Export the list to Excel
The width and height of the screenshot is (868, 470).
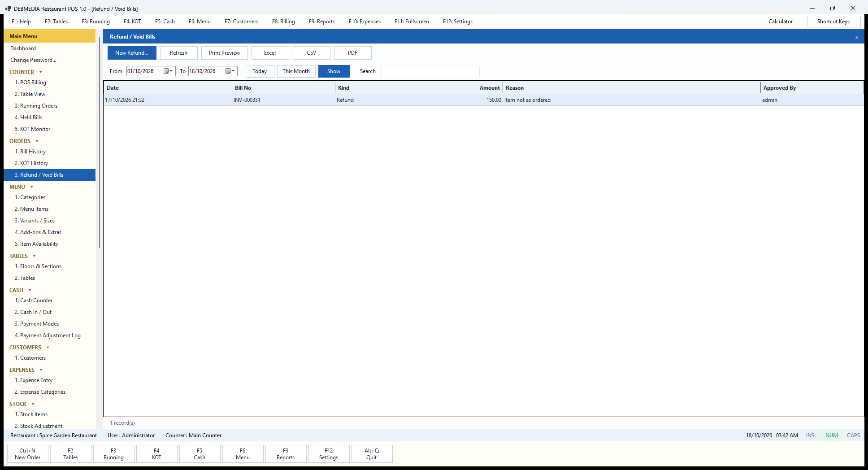[270, 53]
